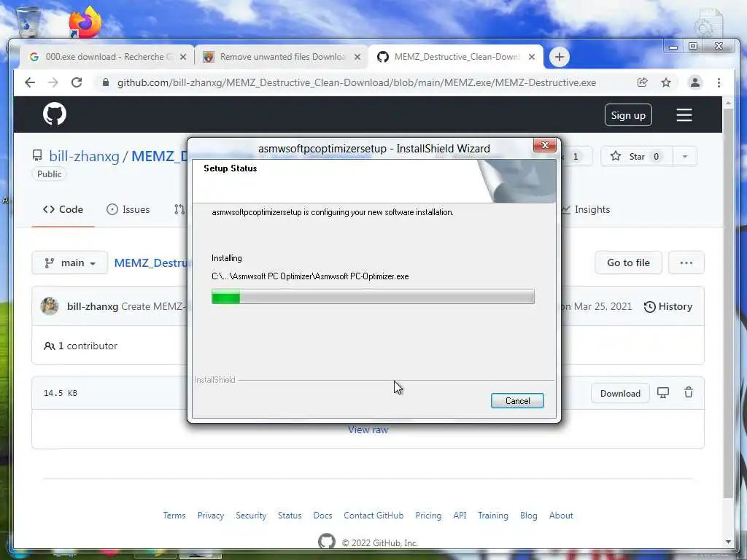Open a new browser tab
Viewport: 747px width, 560px height.
click(x=560, y=57)
